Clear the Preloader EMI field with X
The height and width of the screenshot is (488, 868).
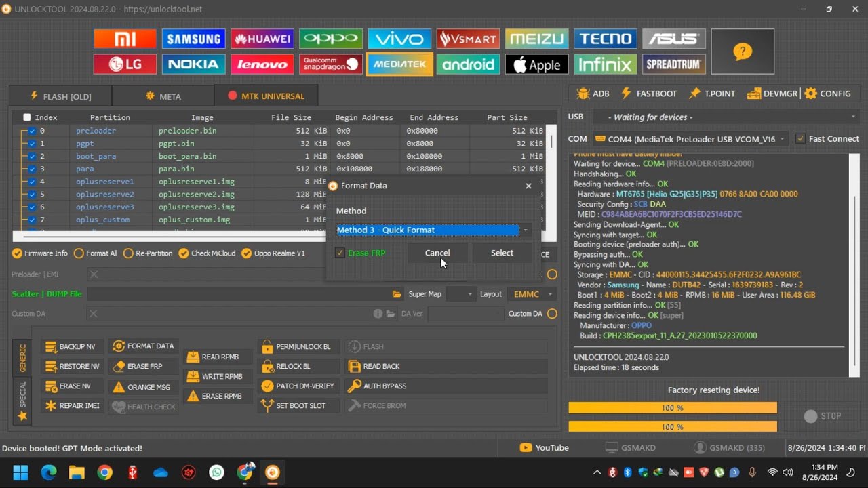tap(94, 274)
